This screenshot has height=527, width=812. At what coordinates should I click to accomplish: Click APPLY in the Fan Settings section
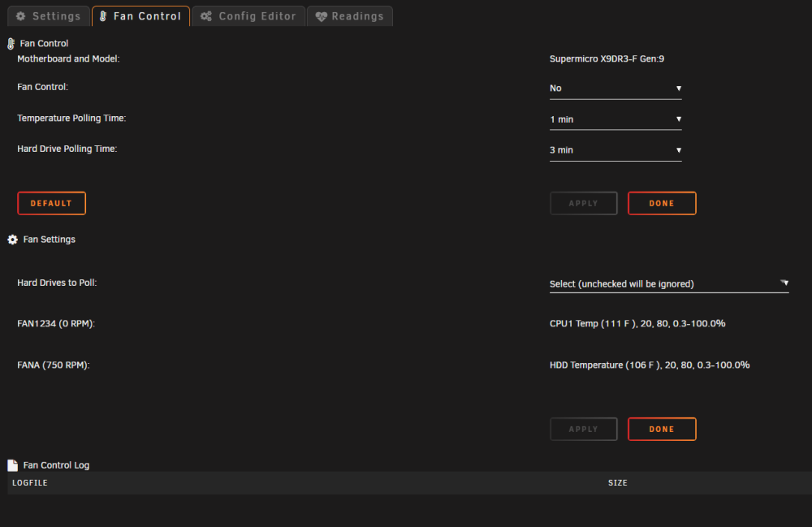(584, 430)
